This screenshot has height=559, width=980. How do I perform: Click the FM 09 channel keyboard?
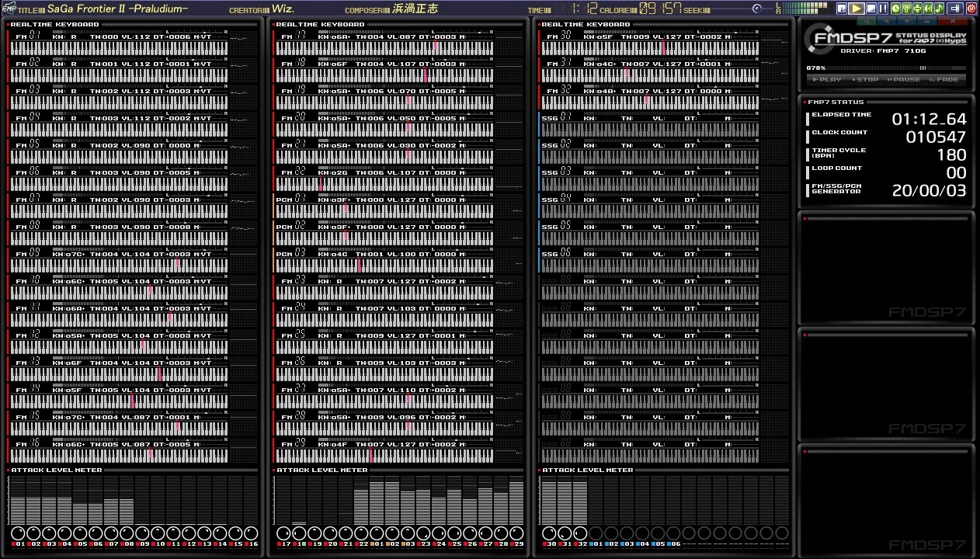click(x=120, y=266)
